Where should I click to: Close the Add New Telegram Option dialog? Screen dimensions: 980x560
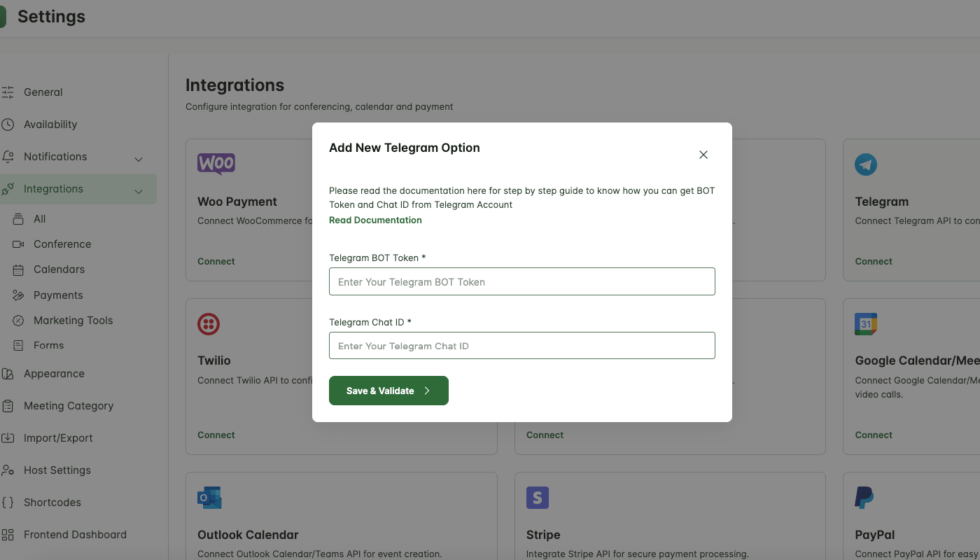coord(703,155)
